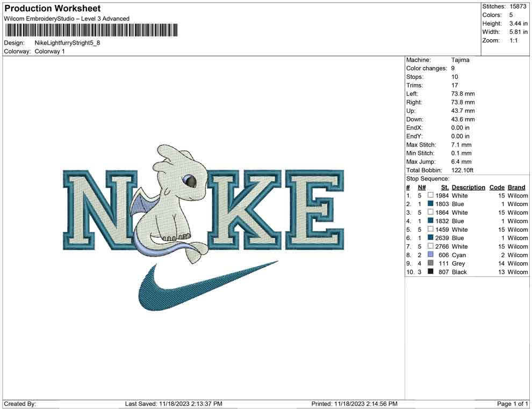Viewport: 532px width, 409px height.
Task: Click the white swatch for thread 1864
Action: pos(430,212)
